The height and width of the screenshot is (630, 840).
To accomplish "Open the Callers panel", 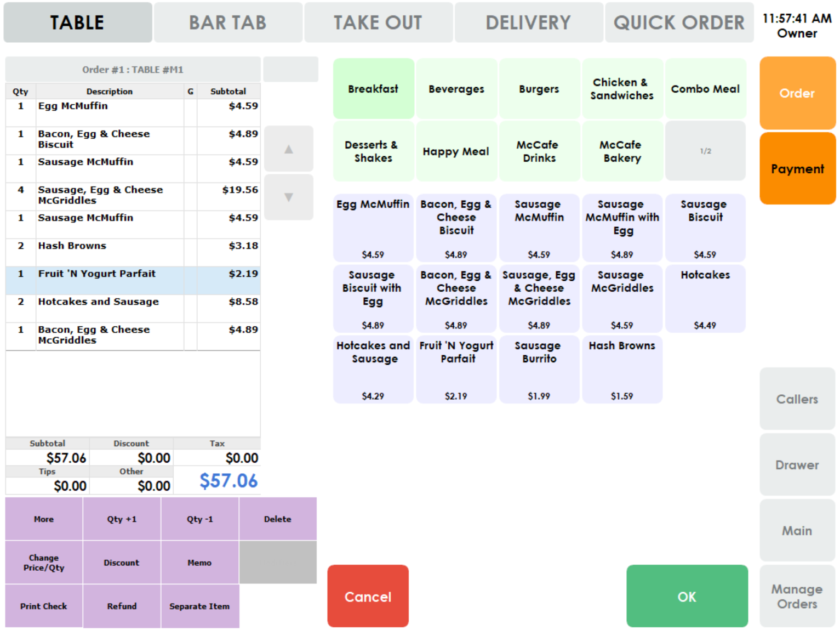I will click(797, 399).
